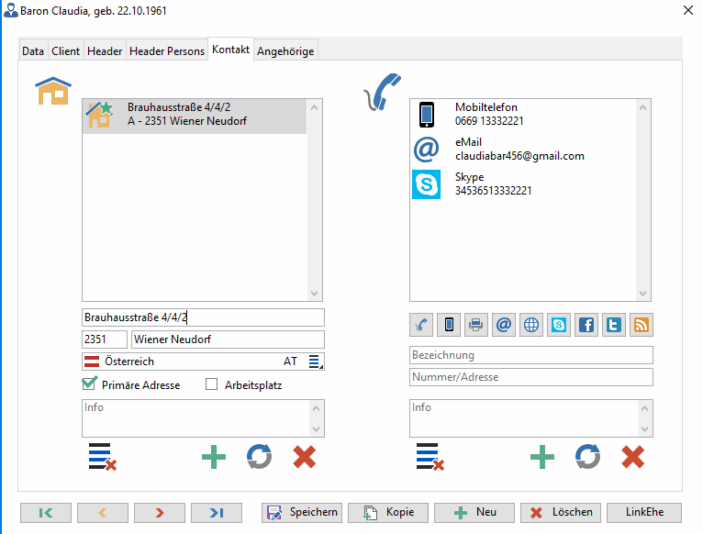Delete contact entry with red X
Viewport: 703px width, 534px height.
pos(632,458)
